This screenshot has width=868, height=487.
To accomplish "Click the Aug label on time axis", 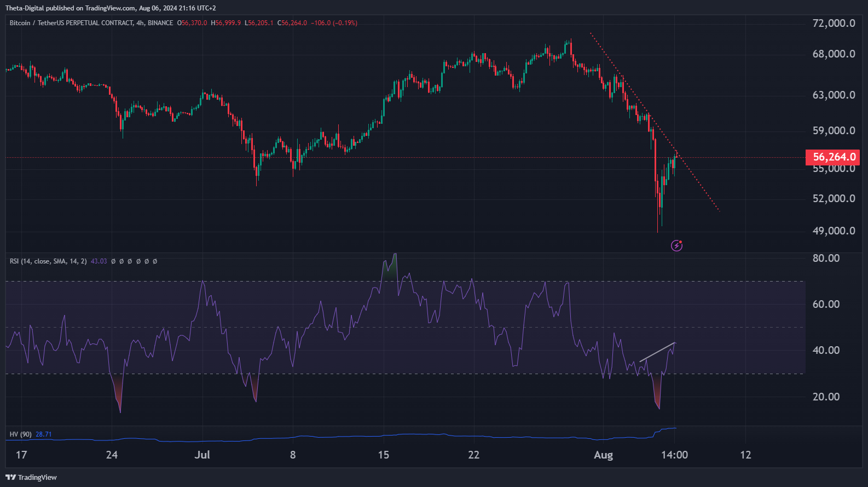I will click(x=604, y=455).
